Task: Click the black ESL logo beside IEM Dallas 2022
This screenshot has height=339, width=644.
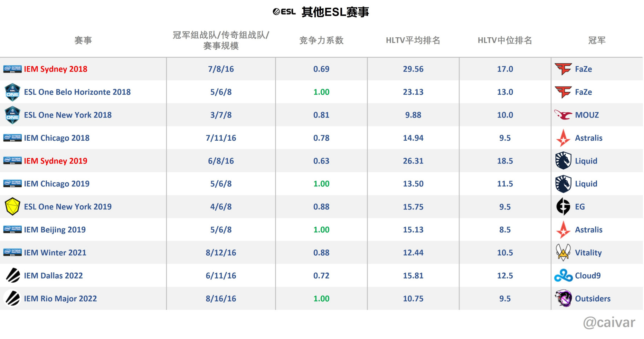Action: [x=13, y=276]
